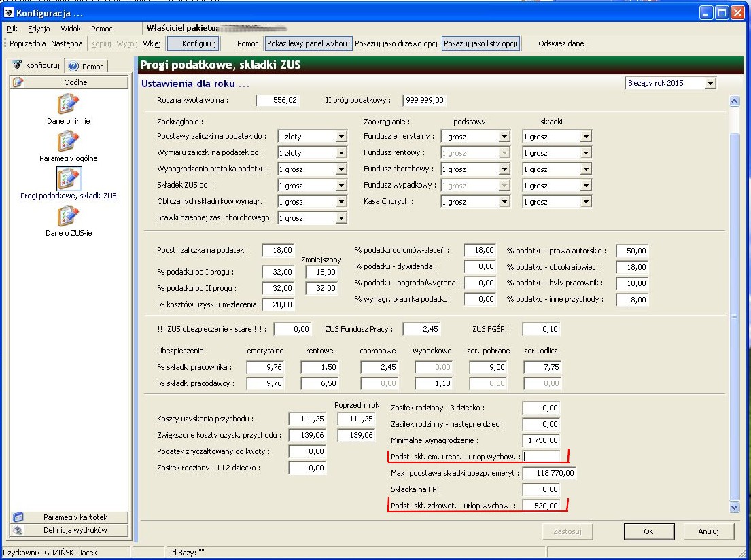Select Progi podatkowe, składki ZUS icon
This screenshot has width=751, height=560.
(68, 178)
